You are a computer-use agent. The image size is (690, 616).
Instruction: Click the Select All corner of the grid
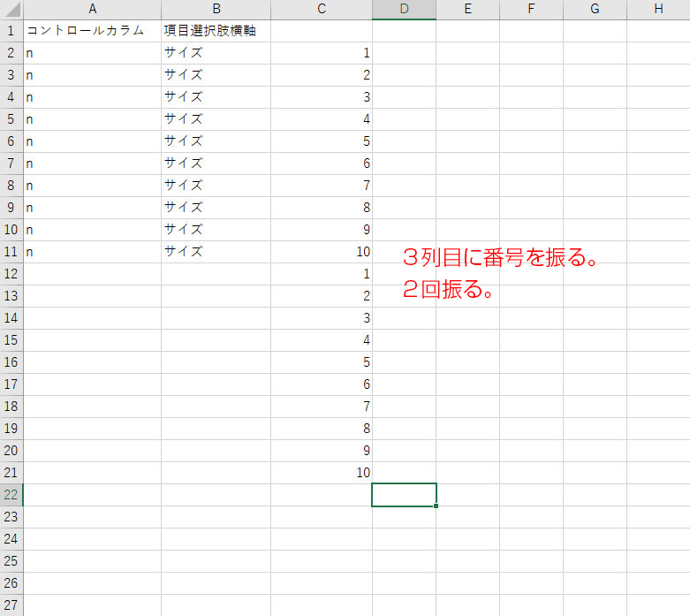click(x=11, y=9)
